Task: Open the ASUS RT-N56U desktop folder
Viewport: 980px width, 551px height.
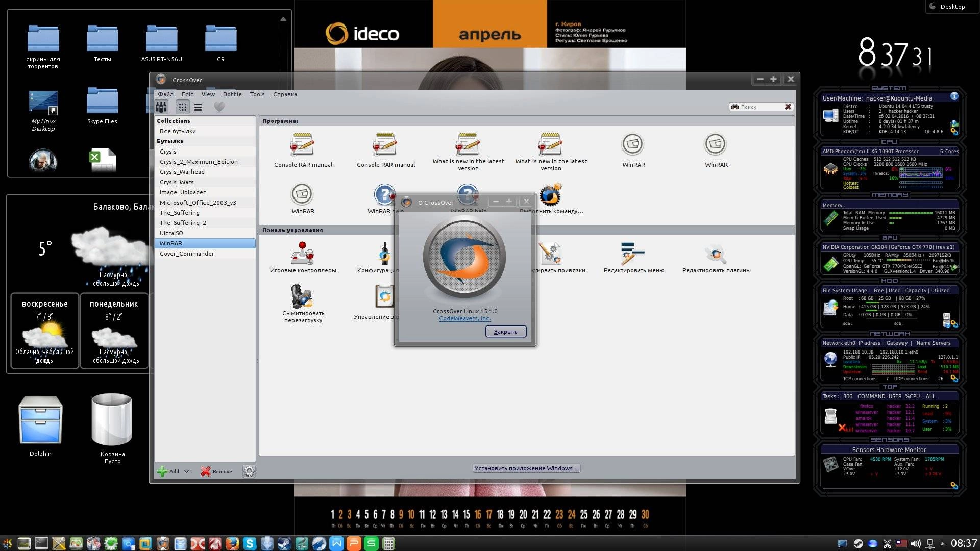Action: tap(161, 43)
